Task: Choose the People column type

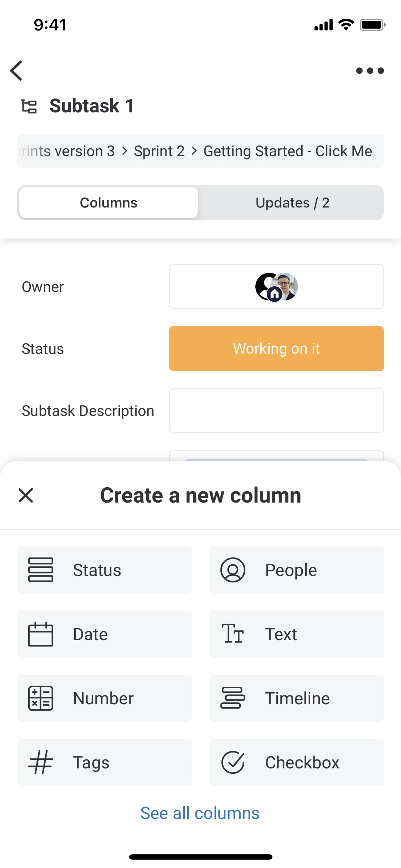Action: point(297,570)
